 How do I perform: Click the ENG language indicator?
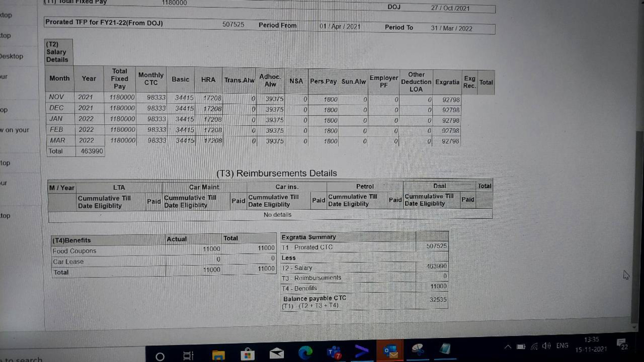(562, 346)
